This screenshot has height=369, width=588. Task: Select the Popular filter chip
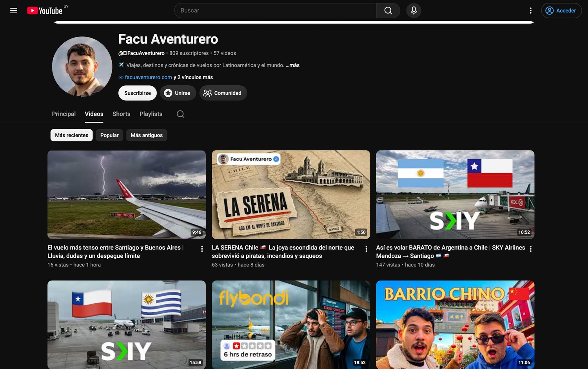109,135
